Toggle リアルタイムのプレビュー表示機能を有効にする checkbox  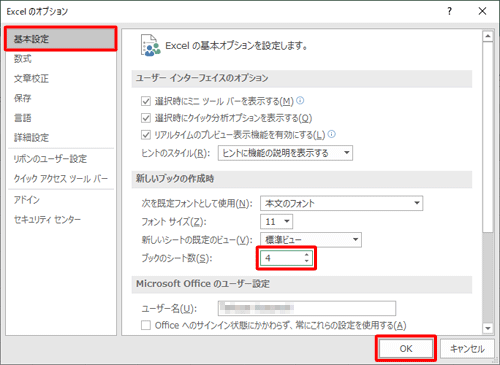146,135
